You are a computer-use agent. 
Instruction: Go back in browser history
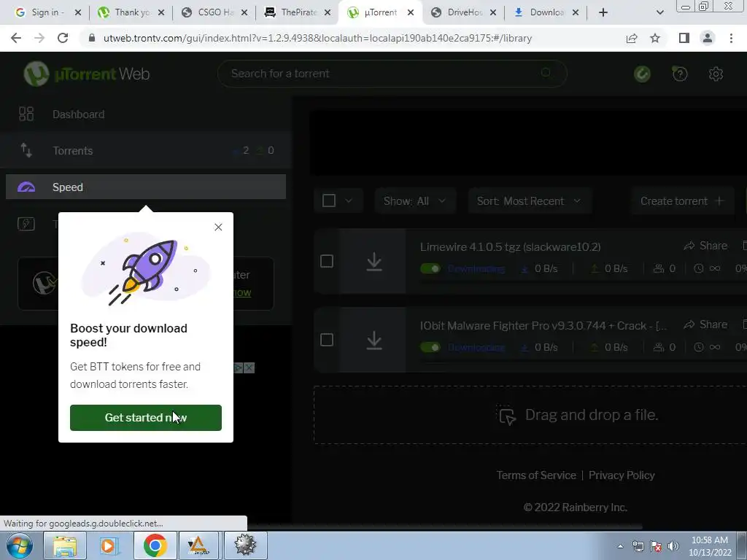[x=16, y=38]
